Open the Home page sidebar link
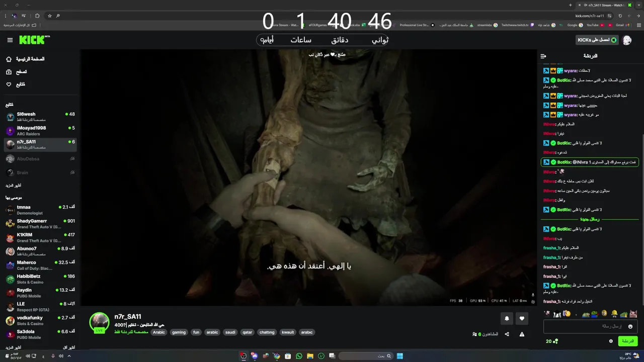This screenshot has height=362, width=644. tap(25, 59)
